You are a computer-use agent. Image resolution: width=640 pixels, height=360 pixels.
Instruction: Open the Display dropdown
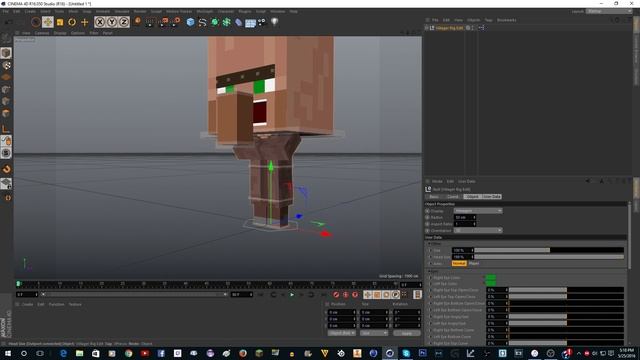pyautogui.click(x=478, y=211)
